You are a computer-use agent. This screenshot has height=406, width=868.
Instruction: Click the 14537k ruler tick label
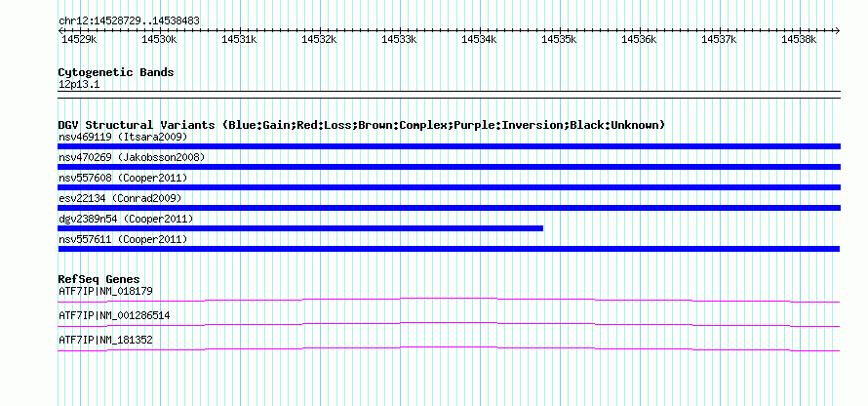719,39
